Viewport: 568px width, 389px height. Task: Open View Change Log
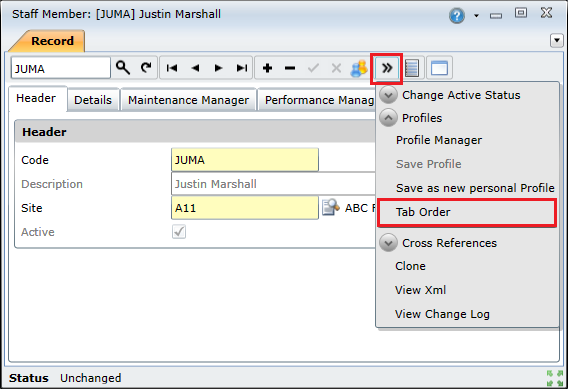442,314
